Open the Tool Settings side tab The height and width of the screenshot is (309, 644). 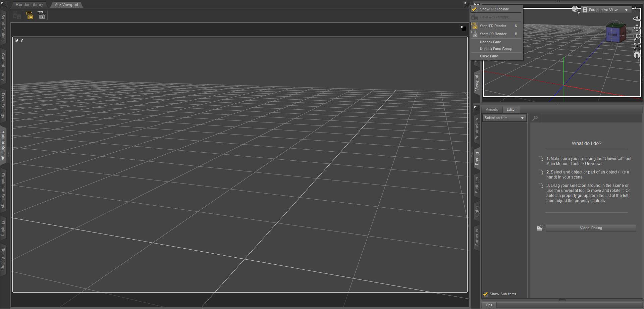pyautogui.click(x=3, y=260)
